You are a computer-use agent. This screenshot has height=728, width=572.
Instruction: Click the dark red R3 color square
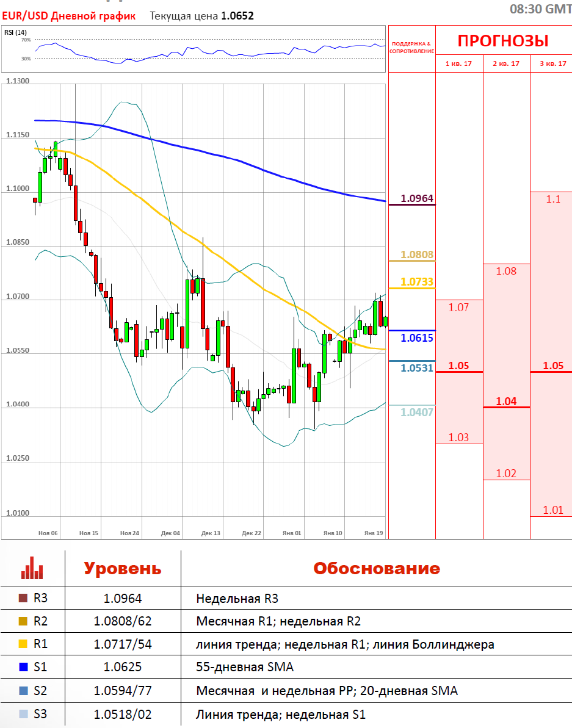pyautogui.click(x=23, y=599)
